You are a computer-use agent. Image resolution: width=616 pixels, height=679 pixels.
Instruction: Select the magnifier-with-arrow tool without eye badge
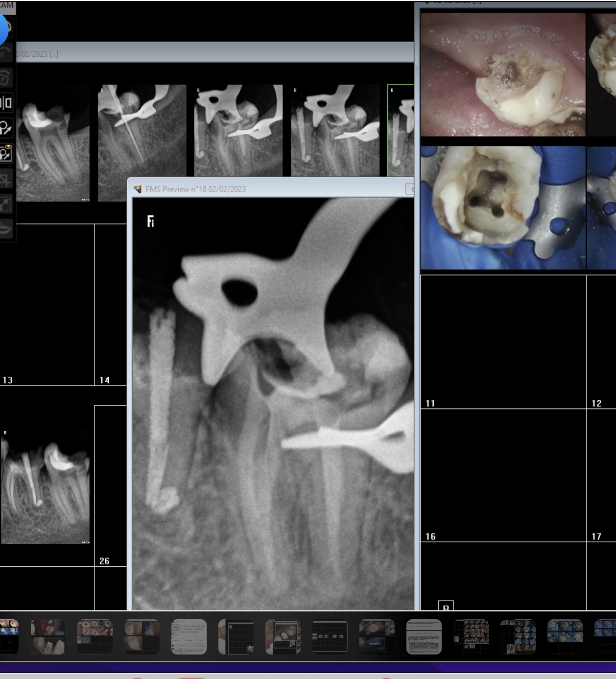tap(6, 128)
